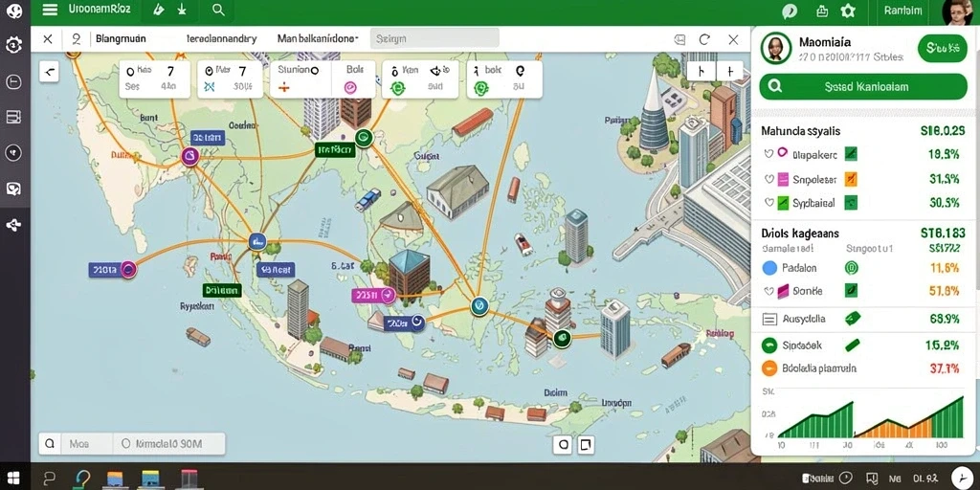Click the user avatar at top right corner

click(x=957, y=11)
